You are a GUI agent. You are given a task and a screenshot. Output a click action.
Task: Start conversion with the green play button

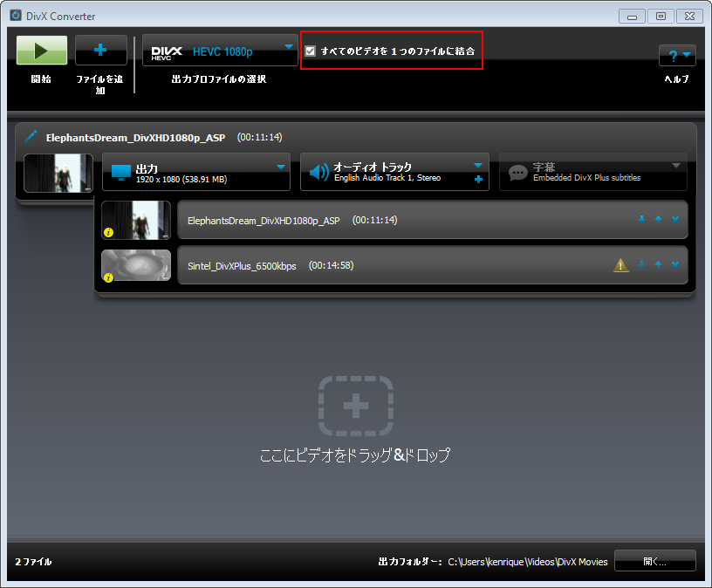pos(42,50)
